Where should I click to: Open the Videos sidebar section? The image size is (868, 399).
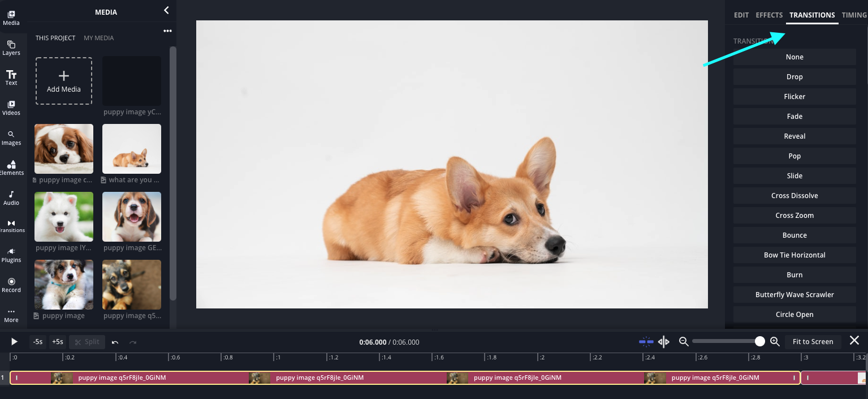tap(11, 108)
